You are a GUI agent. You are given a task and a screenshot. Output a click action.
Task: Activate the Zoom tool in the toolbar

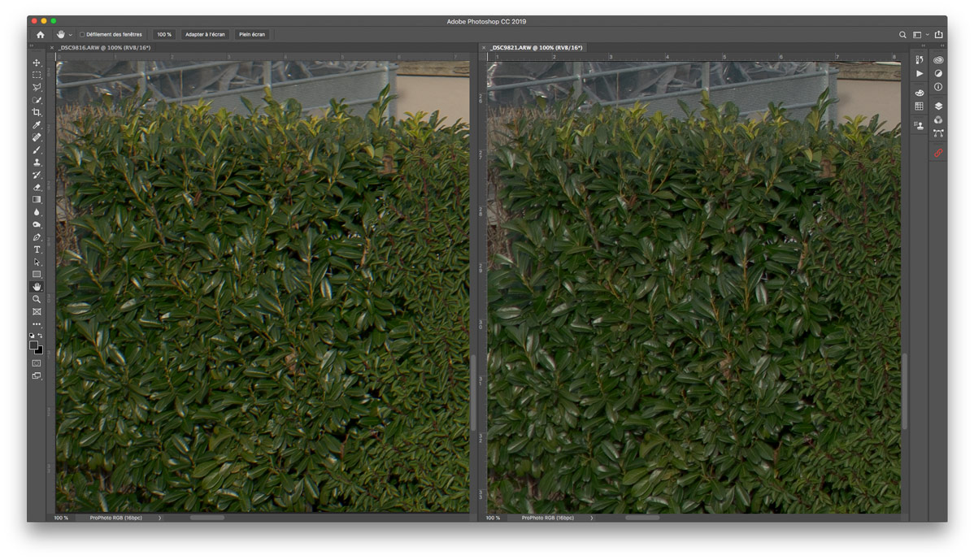pyautogui.click(x=37, y=299)
